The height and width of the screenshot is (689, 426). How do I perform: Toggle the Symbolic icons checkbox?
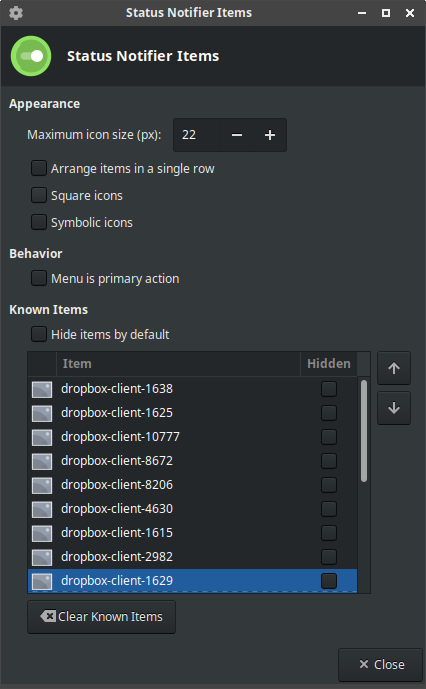coord(39,222)
